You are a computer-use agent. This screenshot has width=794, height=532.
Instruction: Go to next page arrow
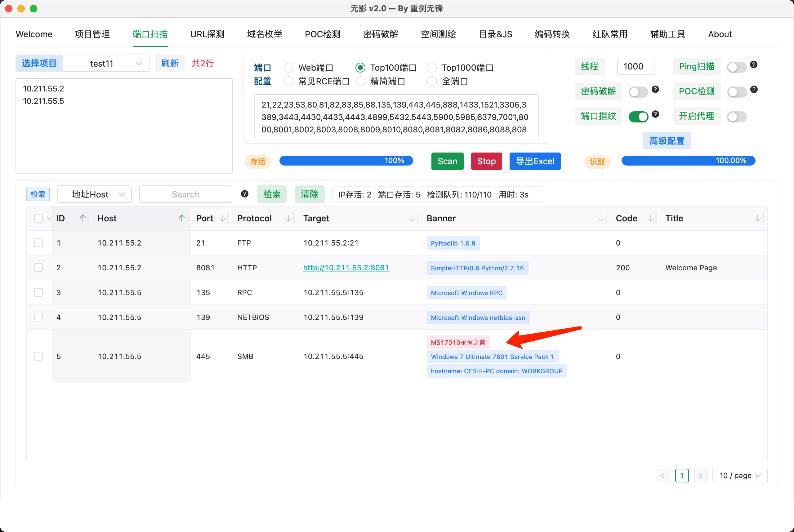click(700, 475)
